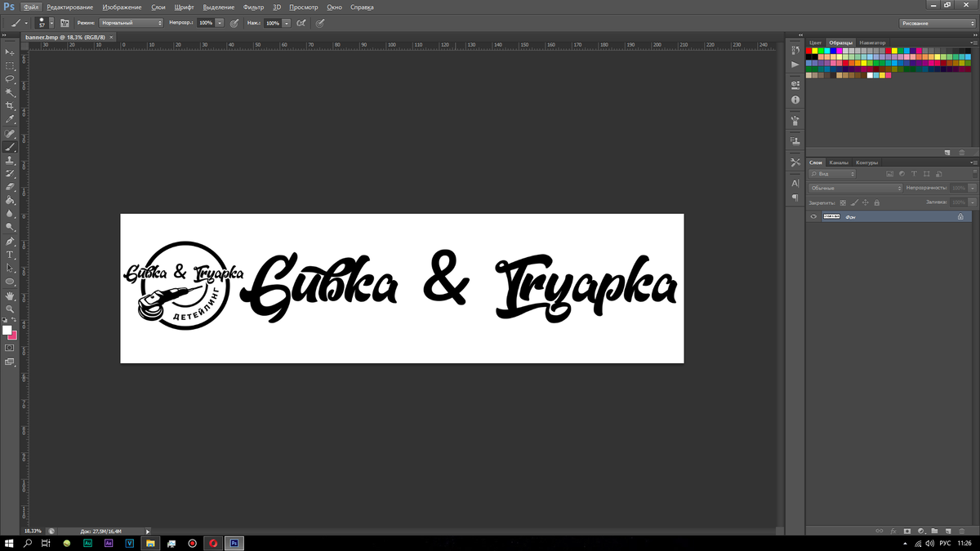Switch to the Цвет tab
980x551 pixels.
tap(815, 42)
